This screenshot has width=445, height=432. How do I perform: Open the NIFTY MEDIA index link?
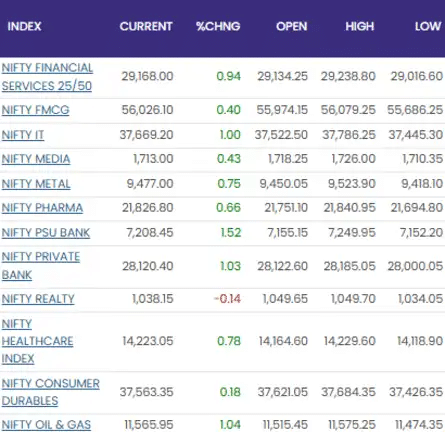(x=36, y=159)
